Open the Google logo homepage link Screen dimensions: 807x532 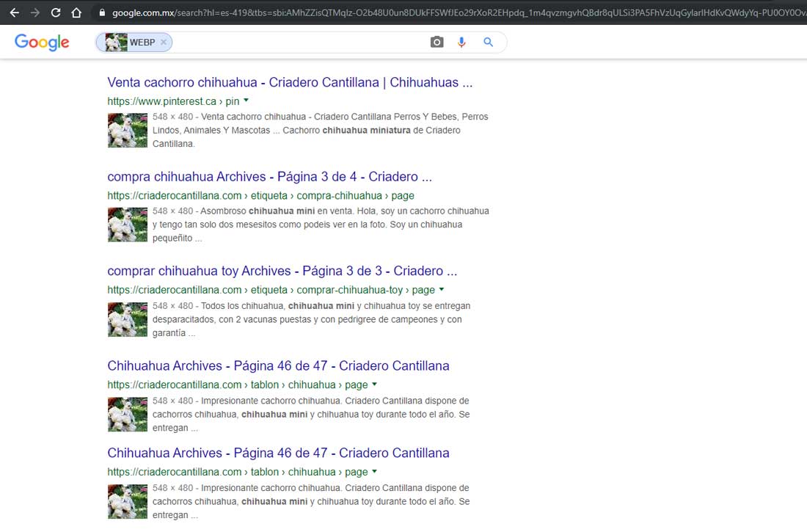pyautogui.click(x=42, y=43)
